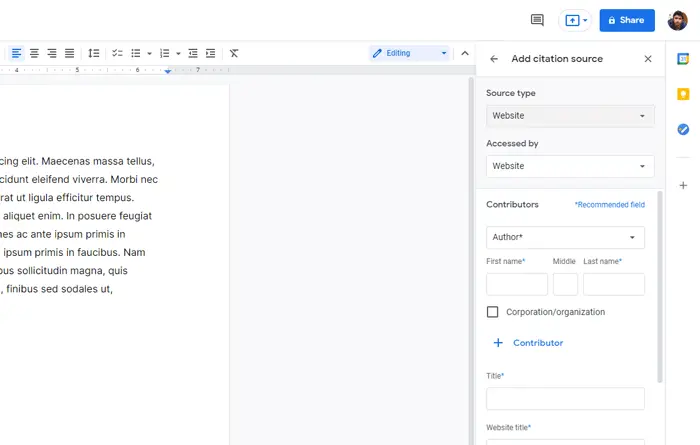Click the right indent ruler marker
This screenshot has height=445, width=700.
tap(168, 71)
